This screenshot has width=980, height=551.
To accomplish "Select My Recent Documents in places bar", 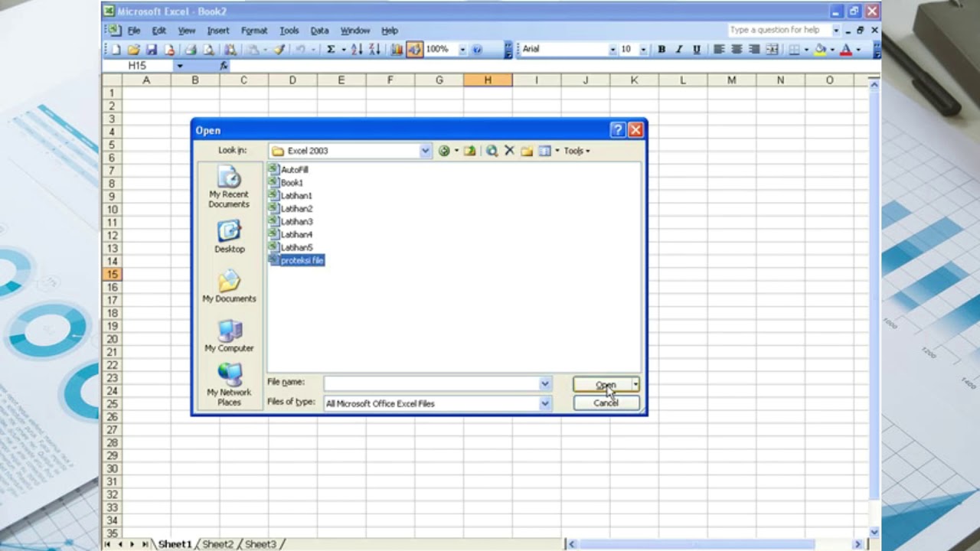I will pyautogui.click(x=229, y=188).
